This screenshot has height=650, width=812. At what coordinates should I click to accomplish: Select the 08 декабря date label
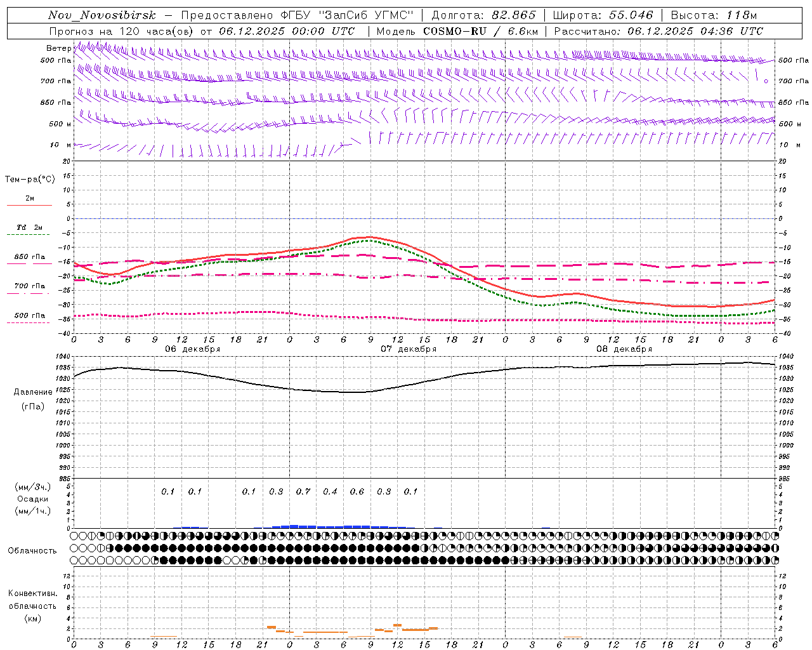(624, 349)
